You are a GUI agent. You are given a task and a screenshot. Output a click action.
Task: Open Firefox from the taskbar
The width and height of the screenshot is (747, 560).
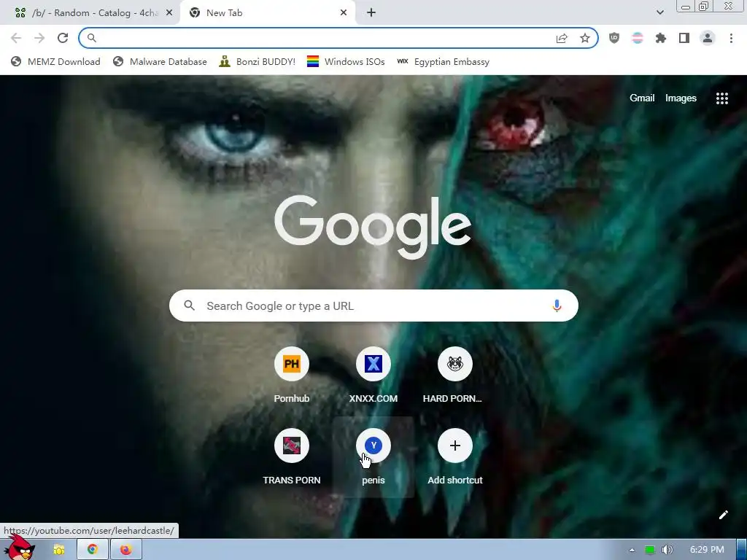coord(125,550)
